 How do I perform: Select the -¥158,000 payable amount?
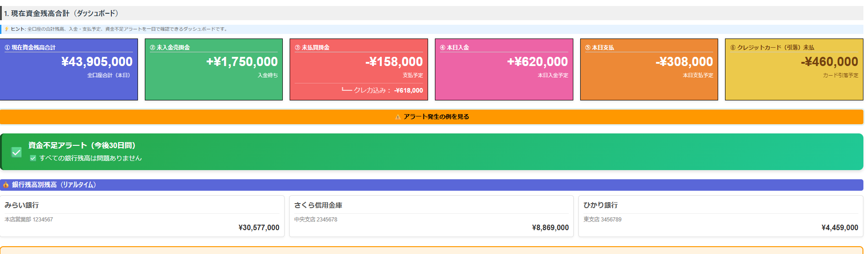(x=394, y=61)
